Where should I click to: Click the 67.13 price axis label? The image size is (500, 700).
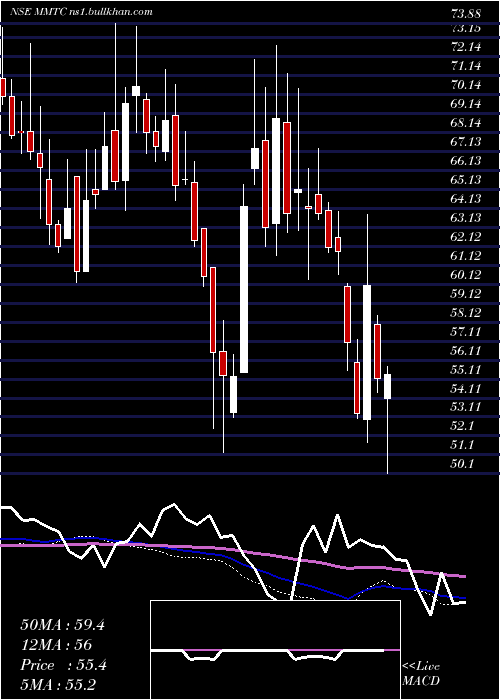pos(466,142)
